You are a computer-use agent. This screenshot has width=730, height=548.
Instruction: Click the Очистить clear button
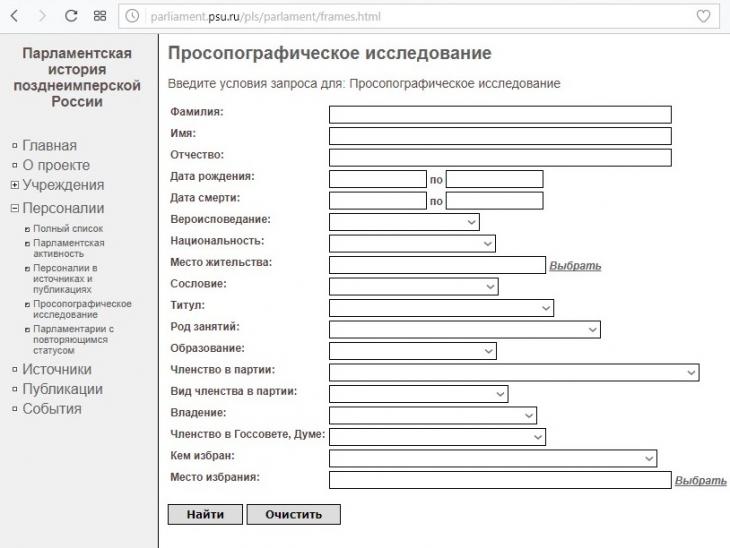pos(294,514)
